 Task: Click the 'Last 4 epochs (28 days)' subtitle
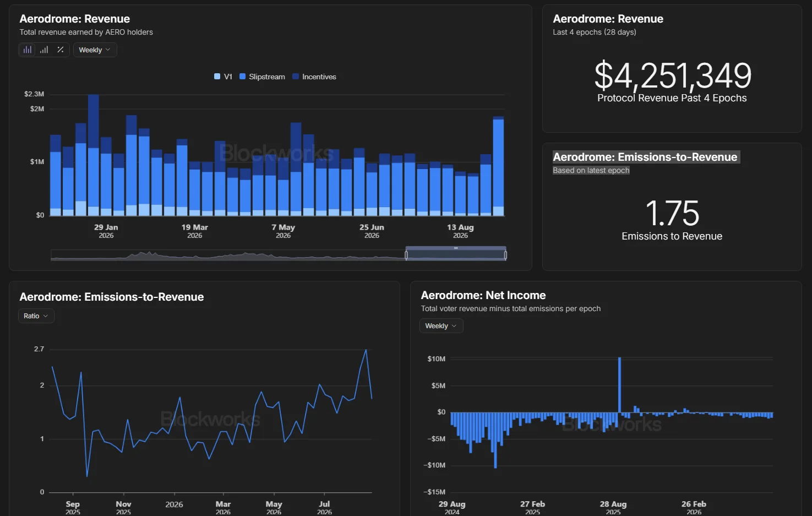coord(595,32)
